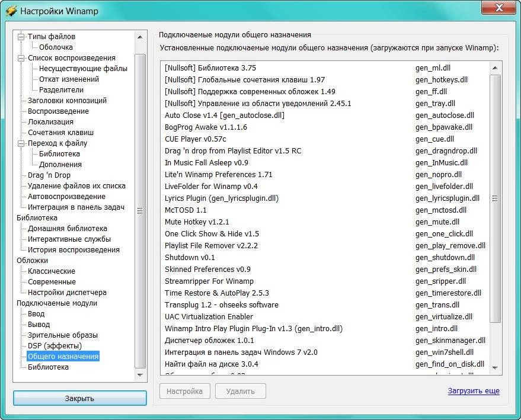This screenshot has height=420, width=521.
Task: Select Lyrics Plugin row
Action: pyautogui.click(x=325, y=198)
